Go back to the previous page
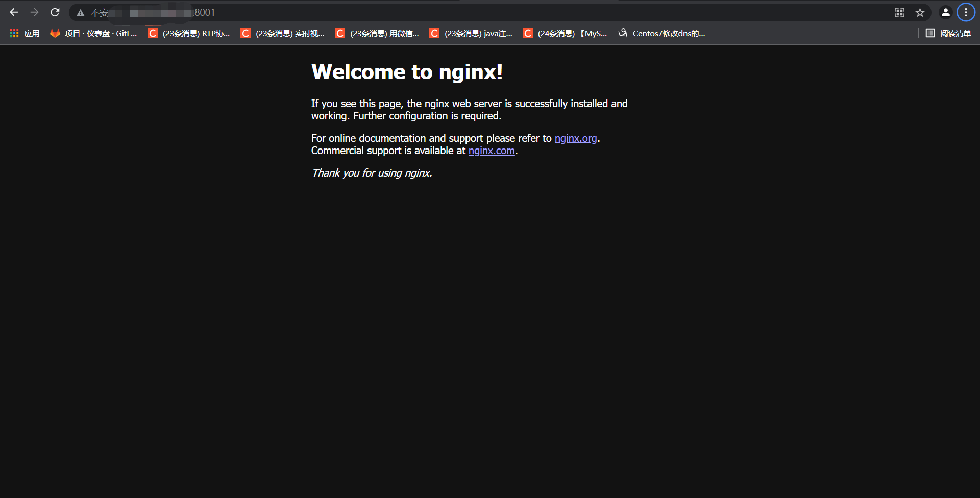The height and width of the screenshot is (498, 980). tap(14, 12)
